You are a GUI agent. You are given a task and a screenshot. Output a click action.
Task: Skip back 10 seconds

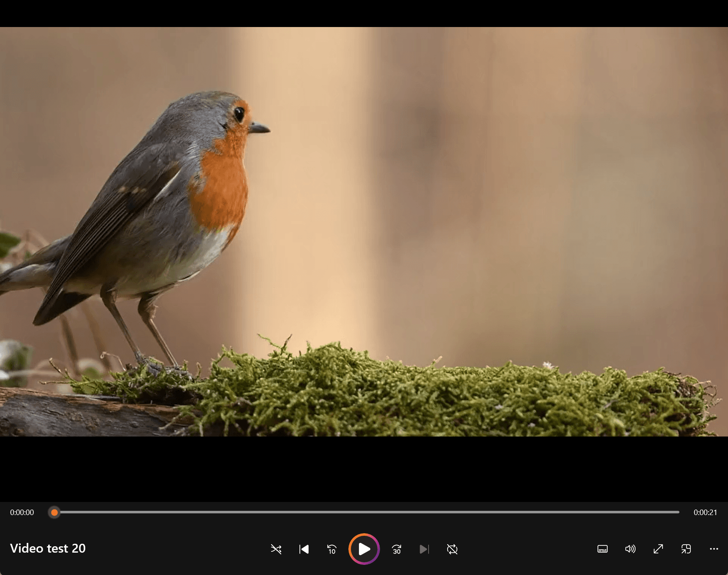332,549
